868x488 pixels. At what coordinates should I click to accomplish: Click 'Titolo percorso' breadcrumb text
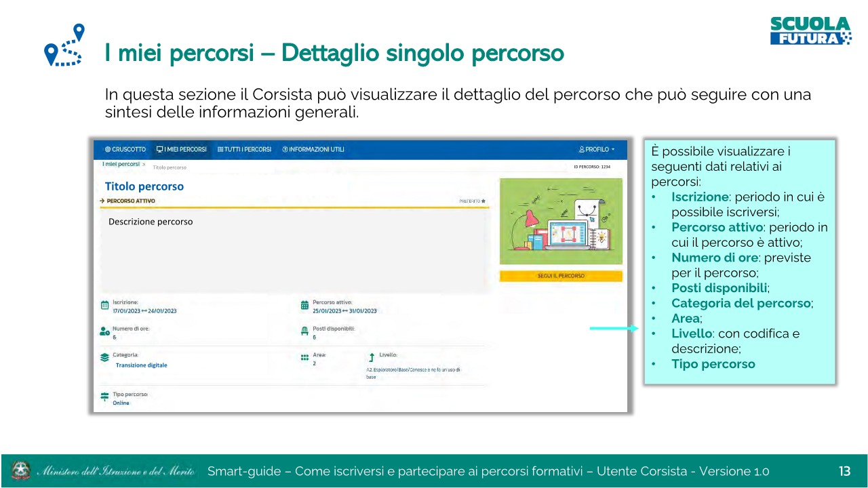pyautogui.click(x=170, y=167)
